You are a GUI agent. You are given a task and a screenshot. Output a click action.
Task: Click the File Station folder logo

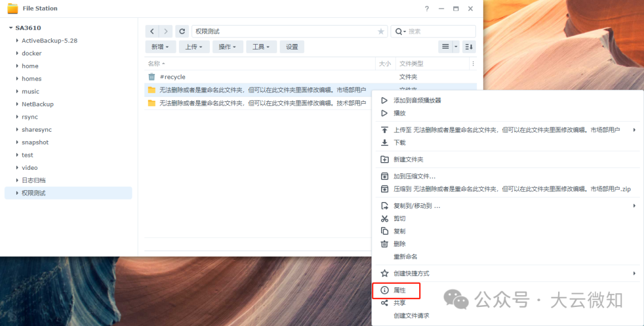(13, 8)
